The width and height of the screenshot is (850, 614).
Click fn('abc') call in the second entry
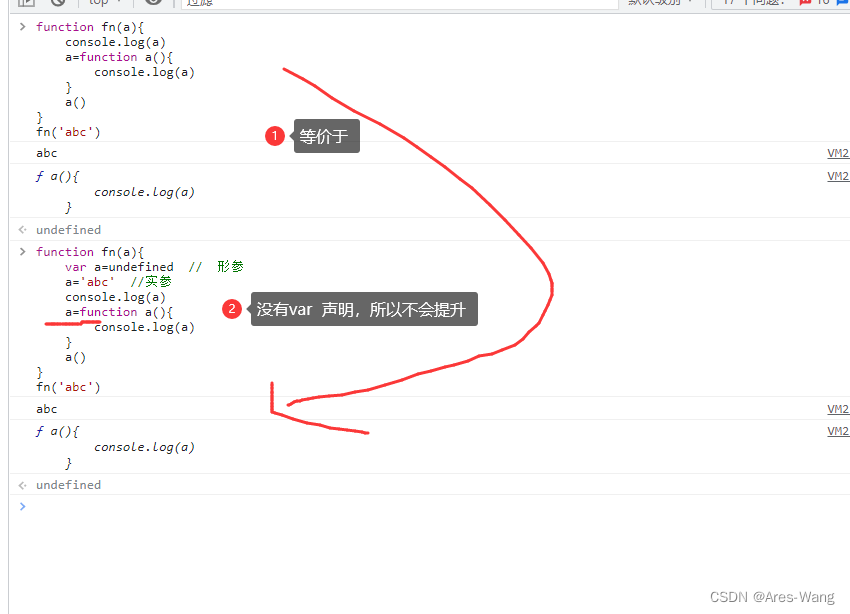(68, 387)
